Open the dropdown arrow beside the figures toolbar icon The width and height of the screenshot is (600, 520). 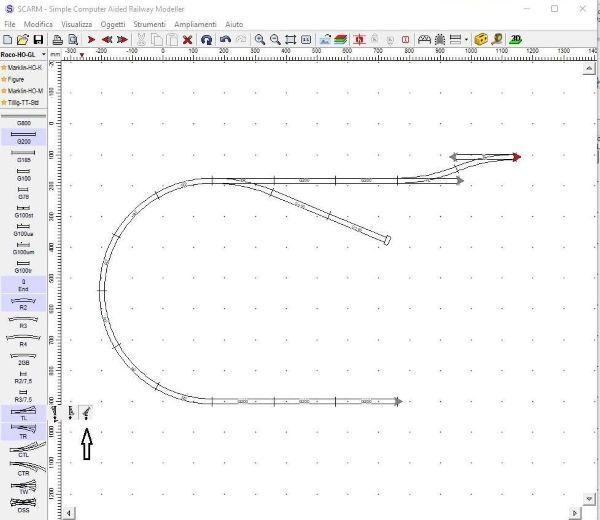click(x=466, y=39)
